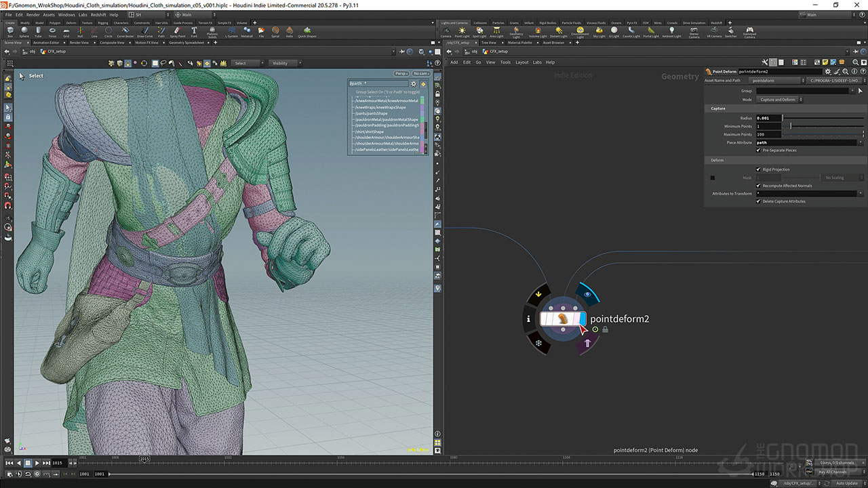Viewport: 868px width, 488px height.
Task: Click the Environment Light shelf tool
Action: pyautogui.click(x=580, y=31)
